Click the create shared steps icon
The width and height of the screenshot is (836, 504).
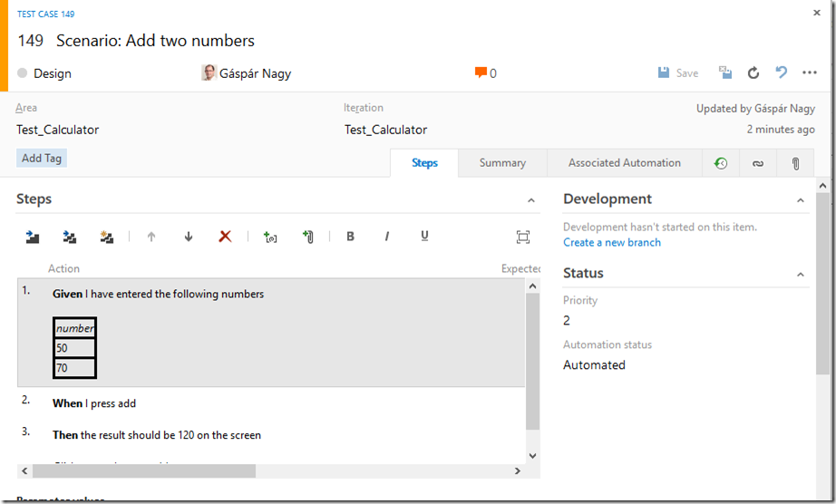pyautogui.click(x=107, y=237)
